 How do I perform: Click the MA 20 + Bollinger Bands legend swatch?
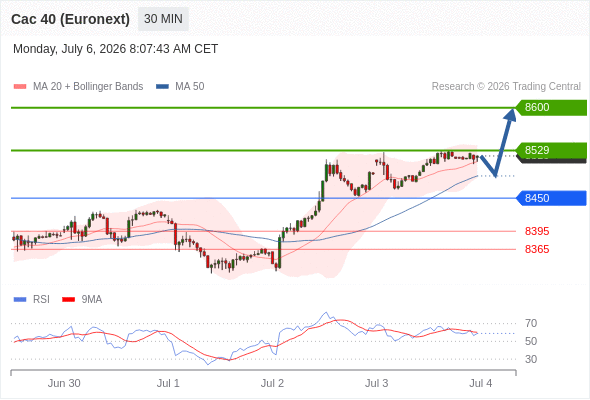pyautogui.click(x=20, y=87)
